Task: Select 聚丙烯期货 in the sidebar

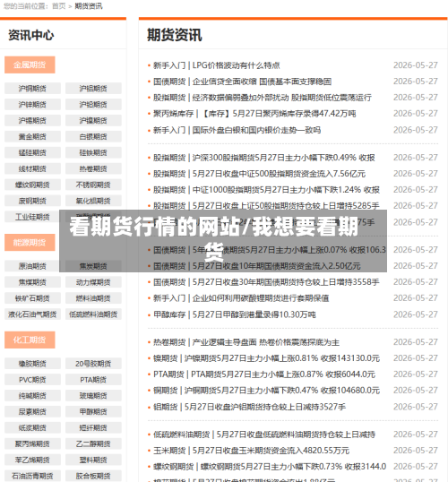Action: tap(32, 443)
